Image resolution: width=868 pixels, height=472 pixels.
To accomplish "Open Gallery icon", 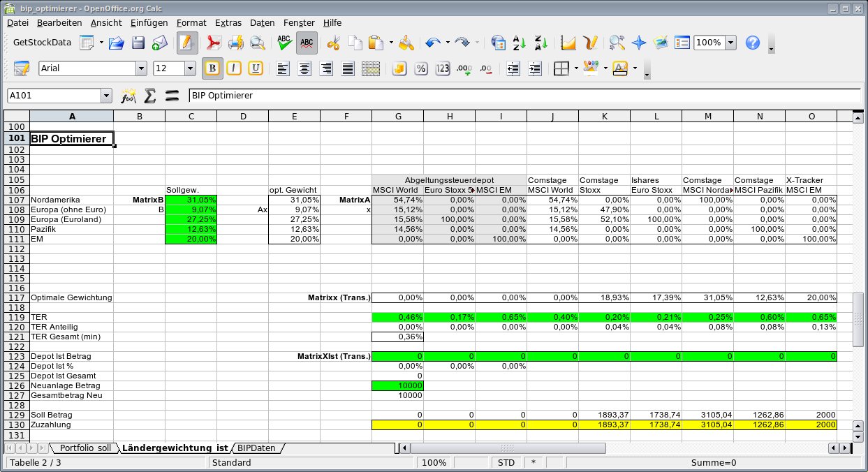I will coord(661,43).
